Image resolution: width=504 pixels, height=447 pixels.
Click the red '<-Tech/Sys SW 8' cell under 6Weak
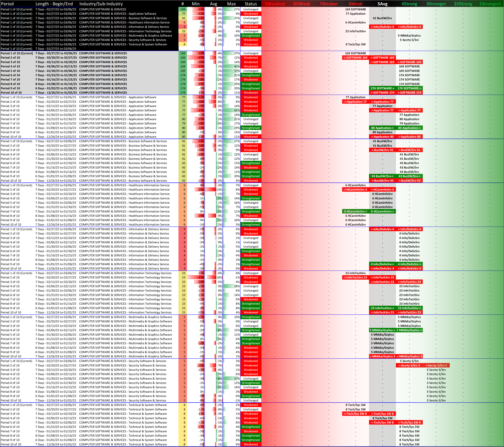point(355,414)
